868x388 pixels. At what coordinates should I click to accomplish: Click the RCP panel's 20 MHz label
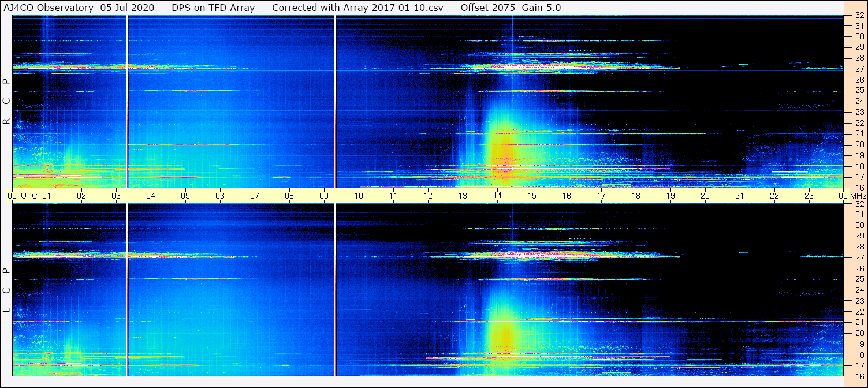[859, 144]
